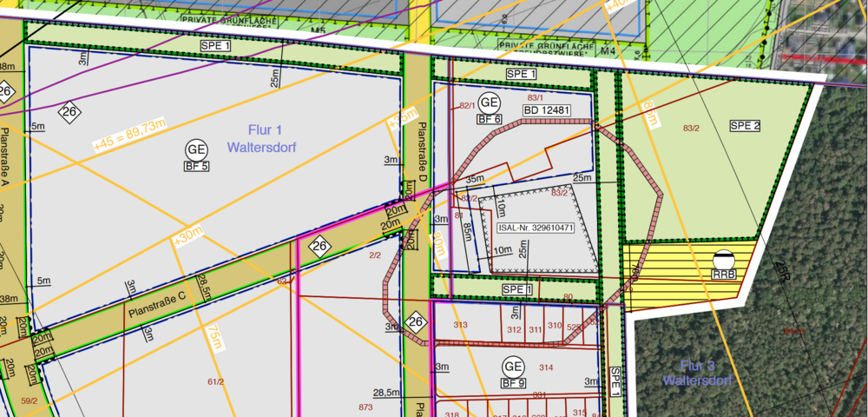Click the orange +30m height label
This screenshot has width=868, height=417.
click(x=187, y=235)
